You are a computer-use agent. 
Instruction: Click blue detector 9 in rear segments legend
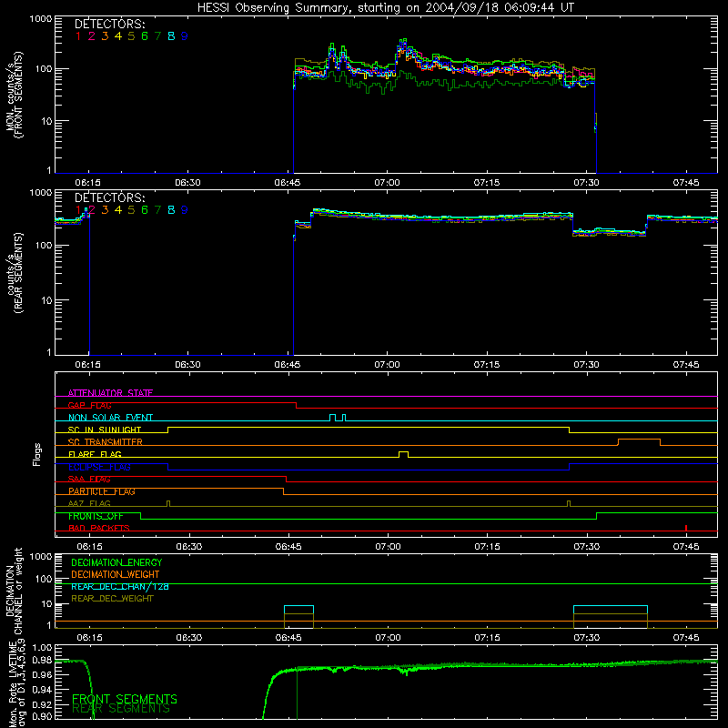(185, 210)
